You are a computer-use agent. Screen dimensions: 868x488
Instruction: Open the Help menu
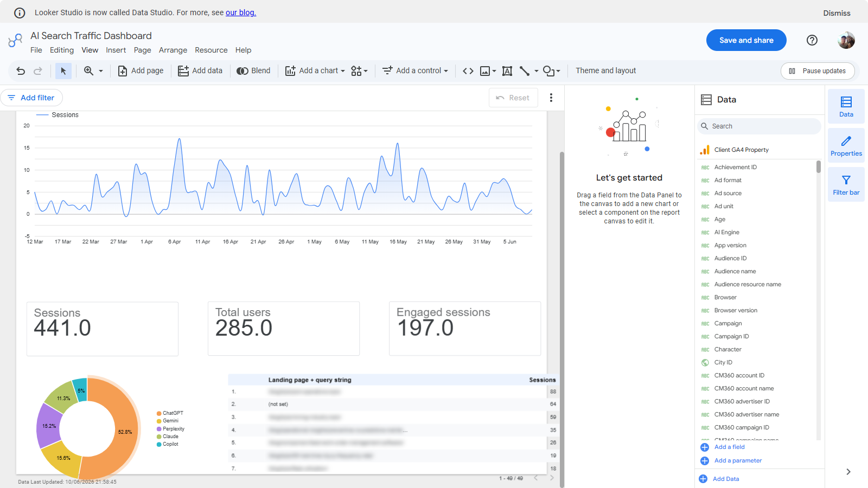(x=243, y=50)
